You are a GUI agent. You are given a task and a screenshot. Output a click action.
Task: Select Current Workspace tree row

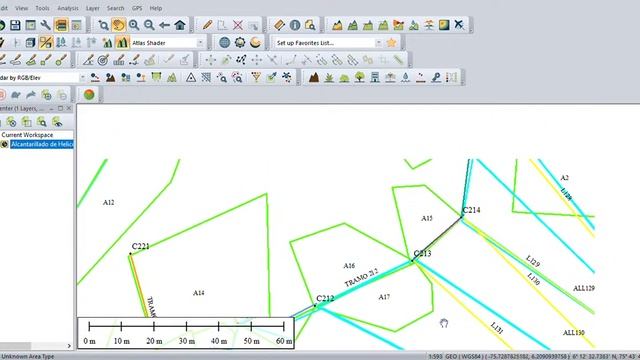point(27,135)
